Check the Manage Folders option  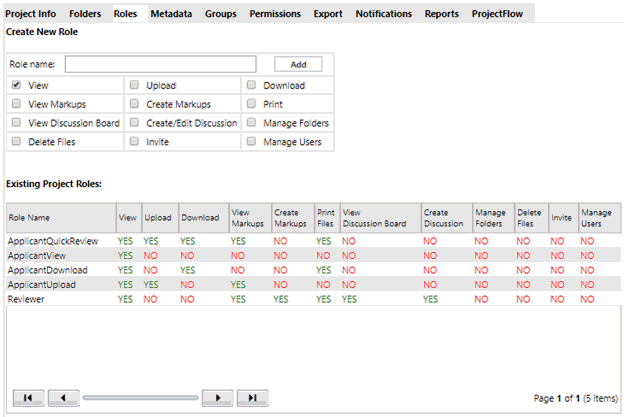pyautogui.click(x=251, y=122)
